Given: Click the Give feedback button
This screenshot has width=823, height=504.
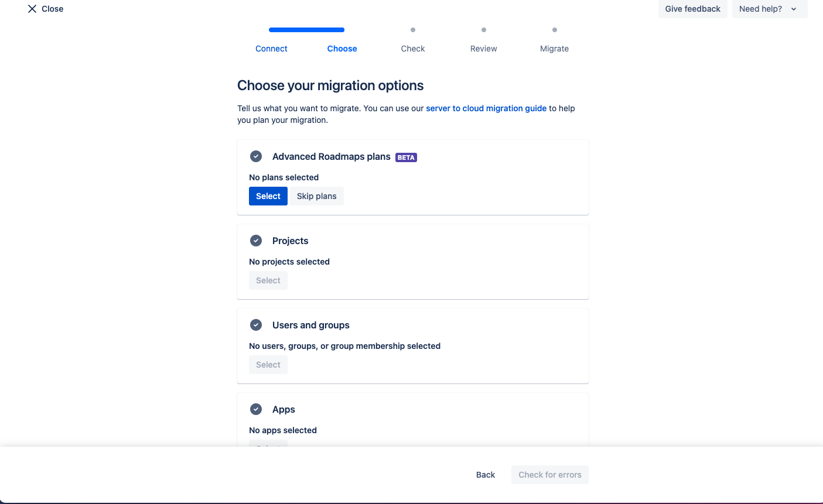Looking at the screenshot, I should pyautogui.click(x=692, y=9).
